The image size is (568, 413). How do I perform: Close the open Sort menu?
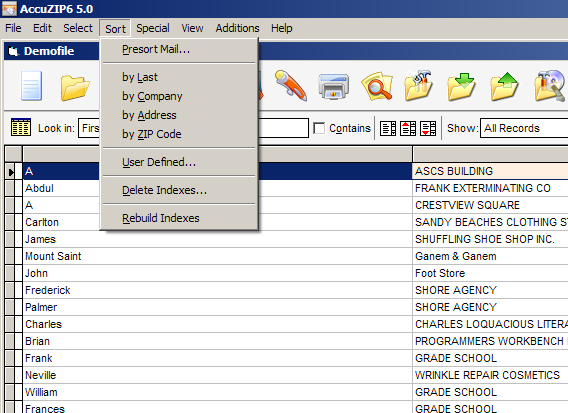(x=115, y=29)
